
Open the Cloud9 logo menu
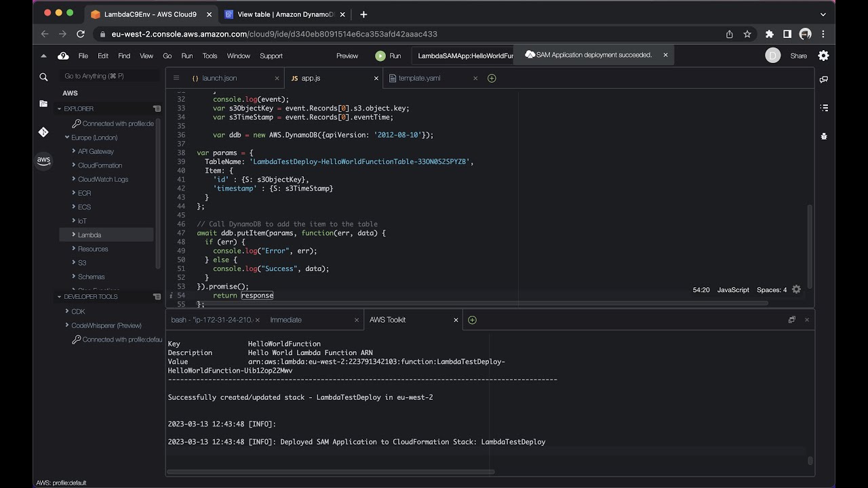[x=63, y=56]
